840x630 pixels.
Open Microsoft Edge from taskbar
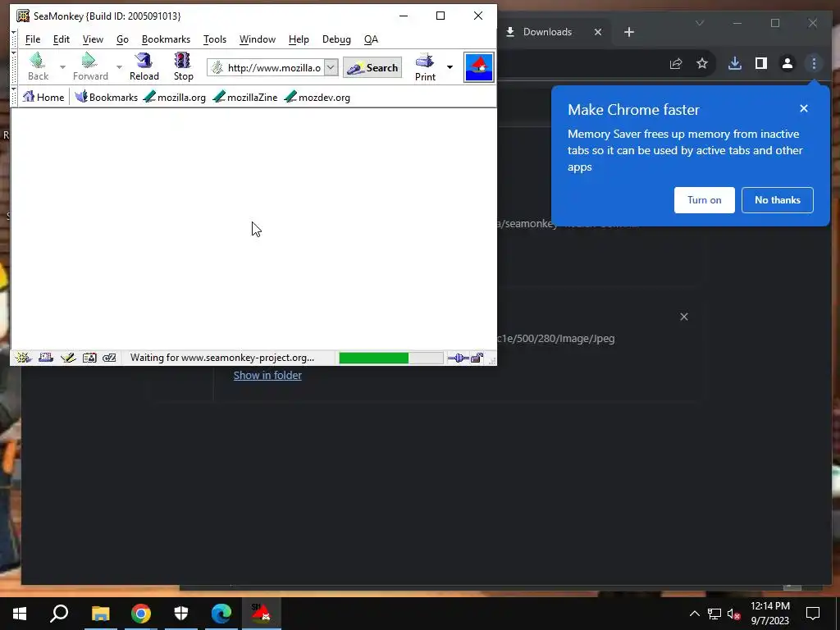221,614
